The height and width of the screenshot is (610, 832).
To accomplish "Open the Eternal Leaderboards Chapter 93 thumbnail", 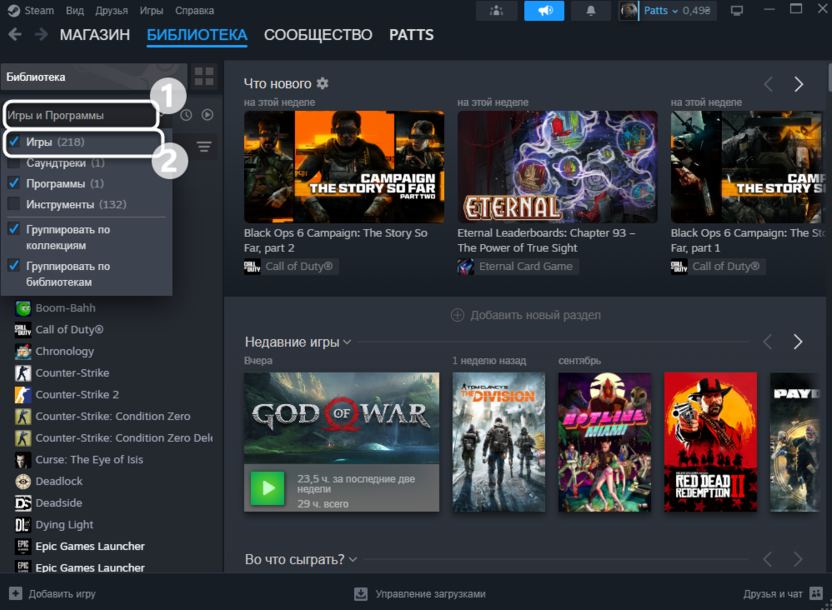I will pos(557,167).
